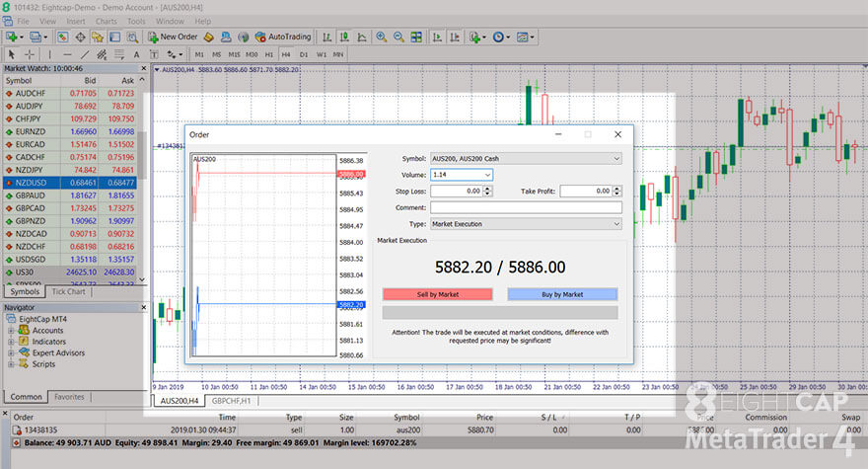
Task: Open the Arrows objects dropdown tool
Action: [x=175, y=54]
